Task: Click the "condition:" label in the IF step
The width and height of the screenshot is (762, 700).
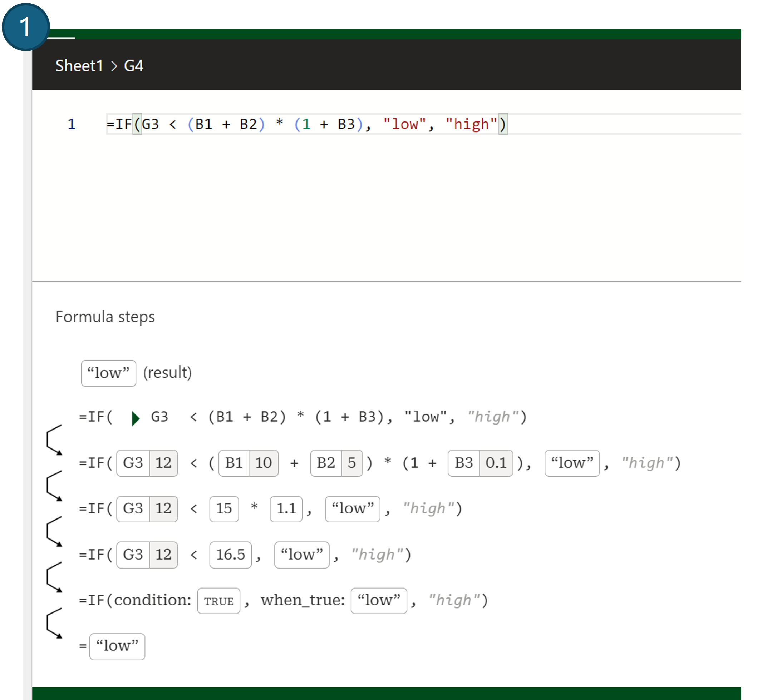Action: (153, 601)
